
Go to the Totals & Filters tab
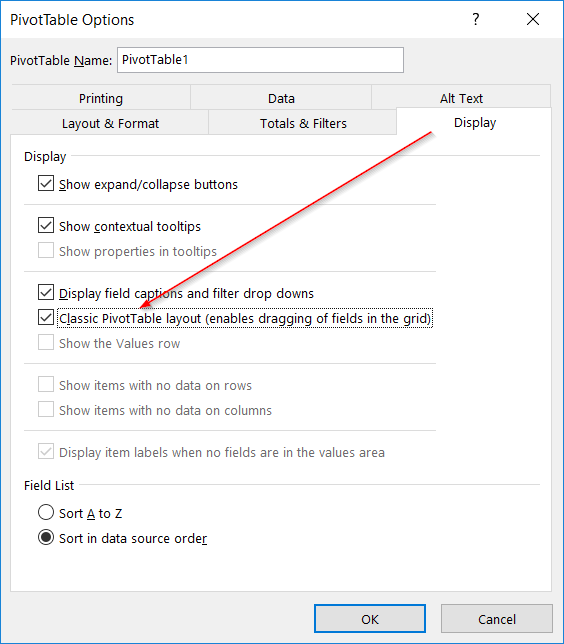pyautogui.click(x=303, y=122)
